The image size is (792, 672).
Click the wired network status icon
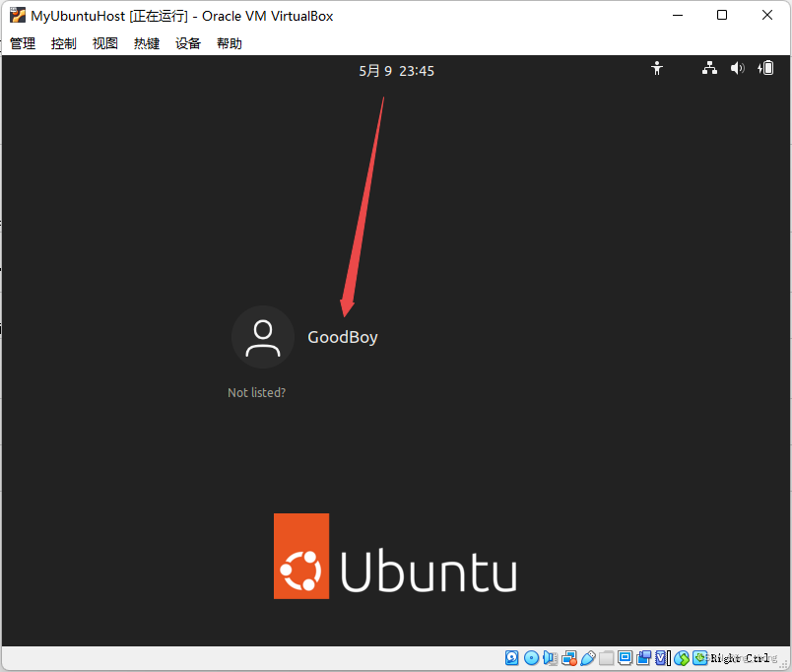[709, 68]
